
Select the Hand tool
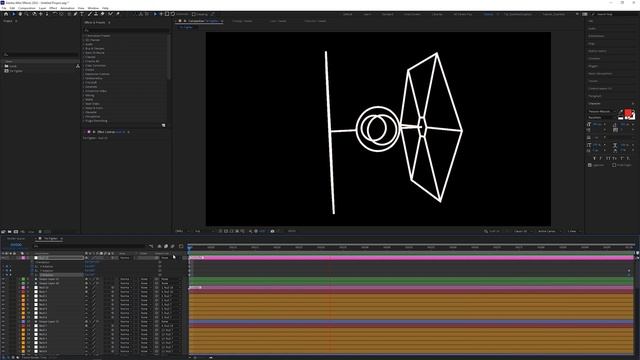pos(20,14)
